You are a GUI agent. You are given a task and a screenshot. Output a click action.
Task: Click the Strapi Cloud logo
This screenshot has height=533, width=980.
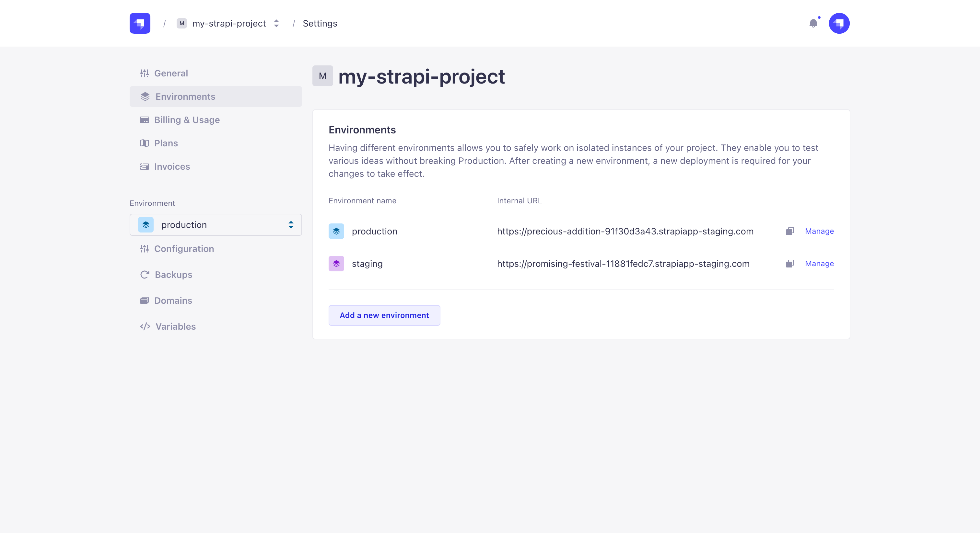coord(140,23)
